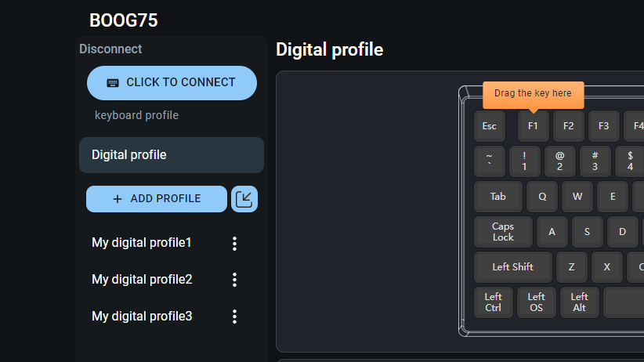The image size is (644, 362).
Task: Select the Left Alt key
Action: [x=579, y=302]
